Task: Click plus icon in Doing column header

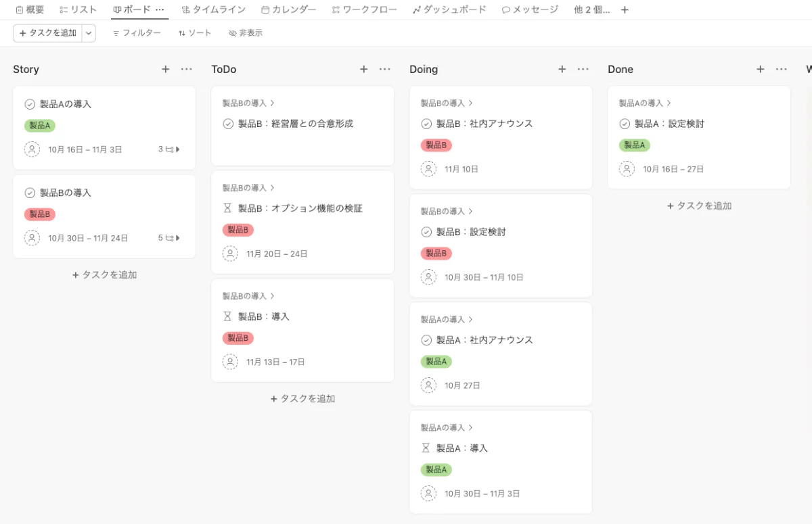Action: [x=562, y=69]
